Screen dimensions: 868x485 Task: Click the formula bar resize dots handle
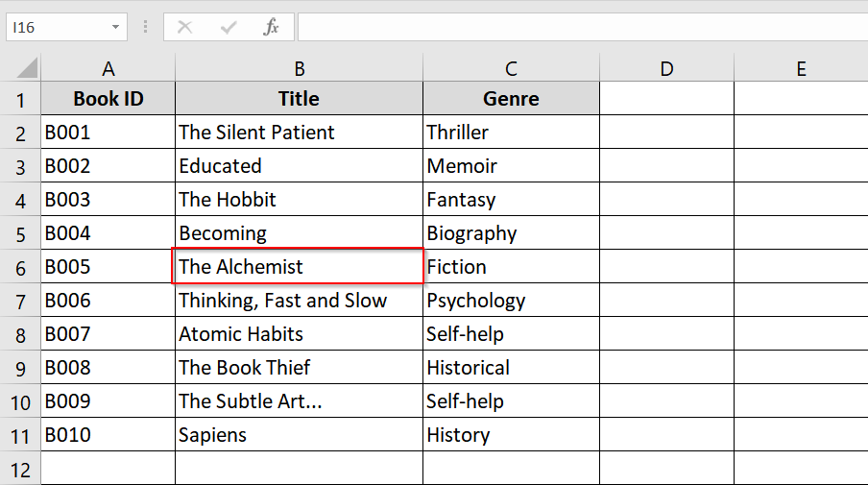[146, 27]
